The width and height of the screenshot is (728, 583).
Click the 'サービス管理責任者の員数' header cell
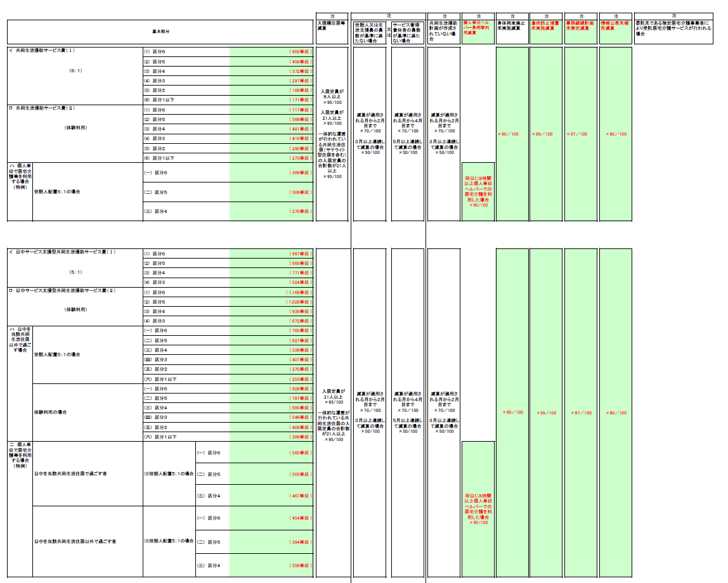[x=407, y=32]
